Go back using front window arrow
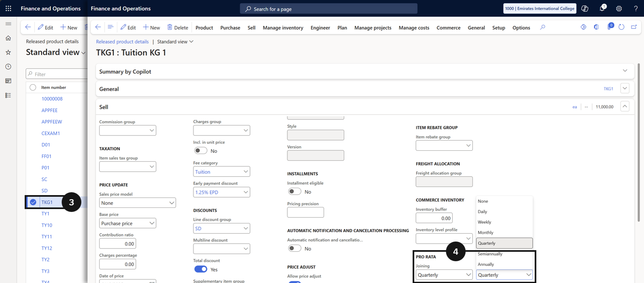The width and height of the screenshot is (644, 283). 98,28
